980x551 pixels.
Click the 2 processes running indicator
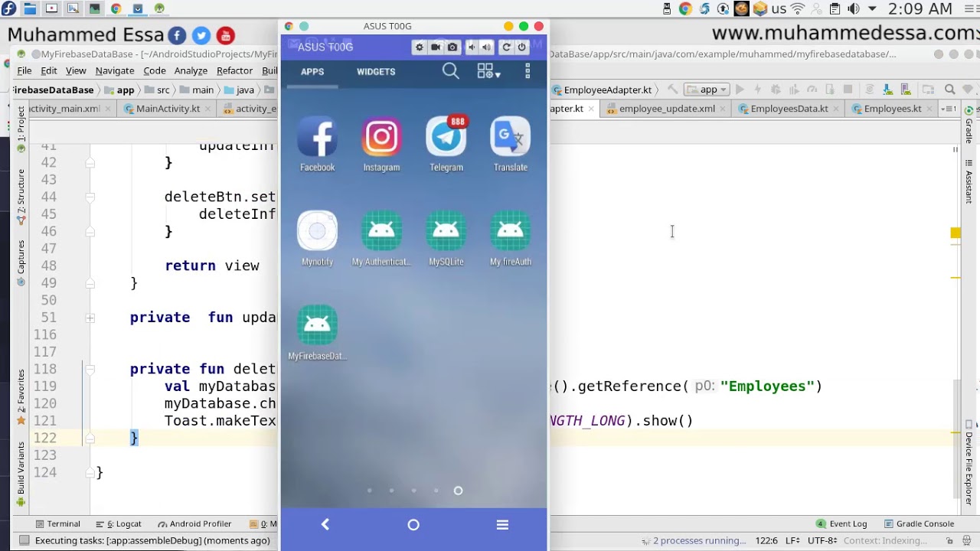pyautogui.click(x=693, y=540)
